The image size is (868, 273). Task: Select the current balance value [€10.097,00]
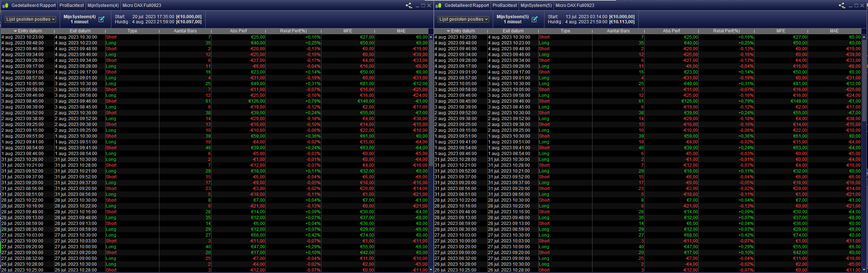point(189,22)
